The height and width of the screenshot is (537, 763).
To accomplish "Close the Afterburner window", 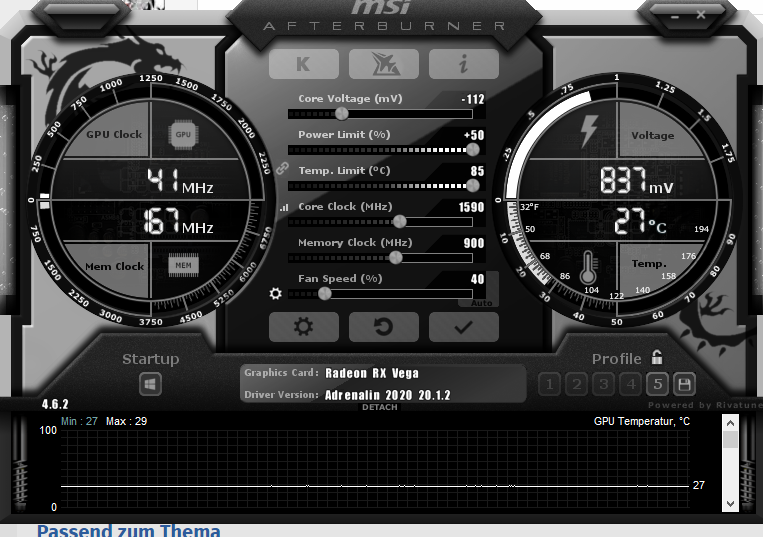I will click(701, 15).
